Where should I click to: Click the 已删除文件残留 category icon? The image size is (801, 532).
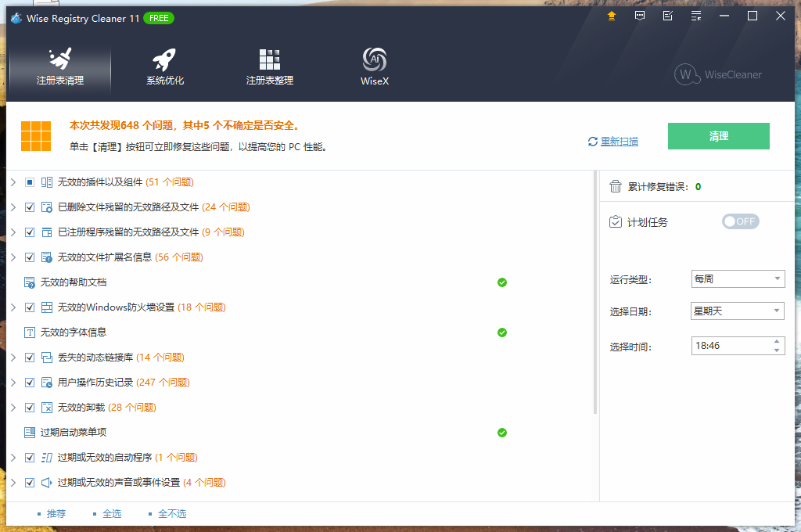46,207
